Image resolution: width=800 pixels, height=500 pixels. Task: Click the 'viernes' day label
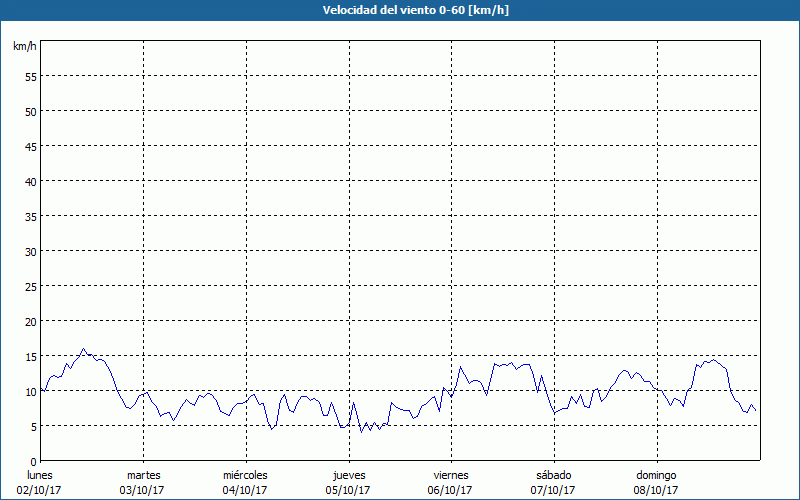point(451,475)
